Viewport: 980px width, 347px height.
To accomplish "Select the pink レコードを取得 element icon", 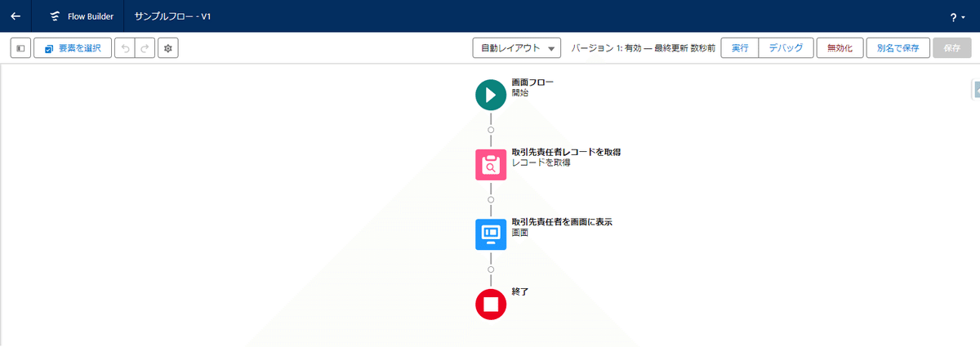I will (491, 164).
